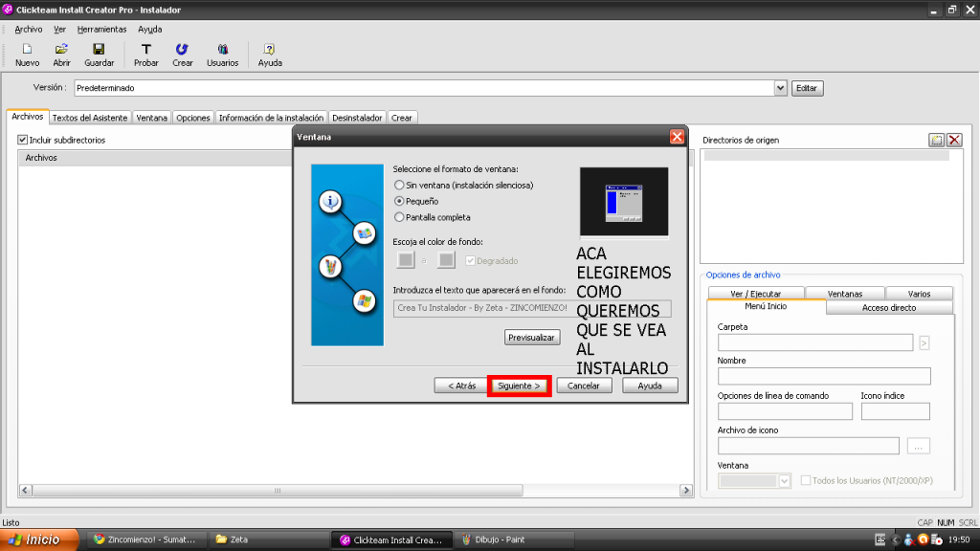Open the Herramientas menu
Screen dimensions: 980x551
[x=101, y=30]
